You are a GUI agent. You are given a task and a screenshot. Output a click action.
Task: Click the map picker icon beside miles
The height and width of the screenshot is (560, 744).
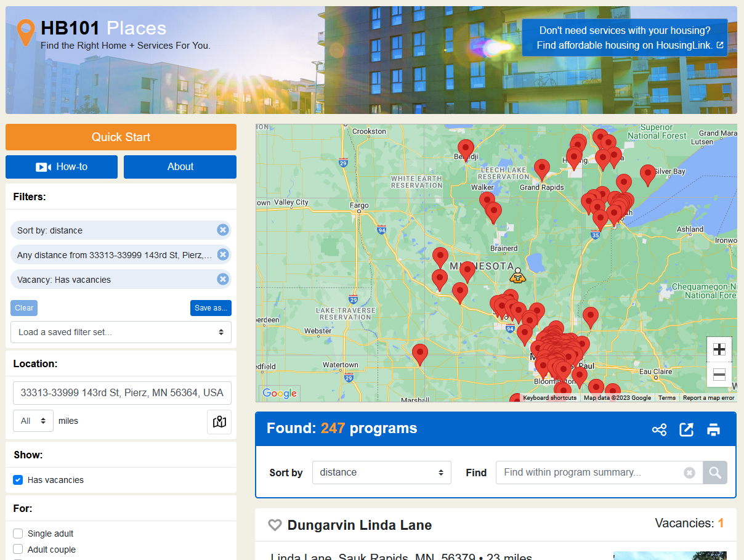219,422
